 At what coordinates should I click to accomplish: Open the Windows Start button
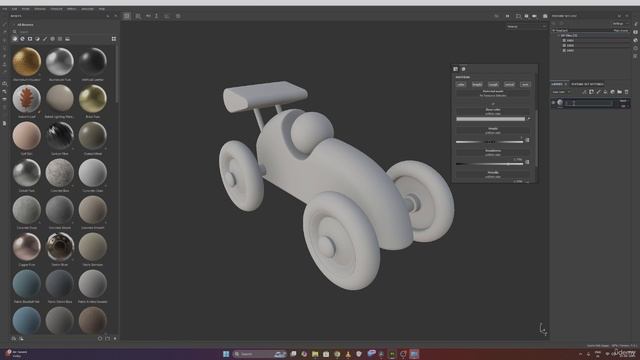[x=226, y=354]
